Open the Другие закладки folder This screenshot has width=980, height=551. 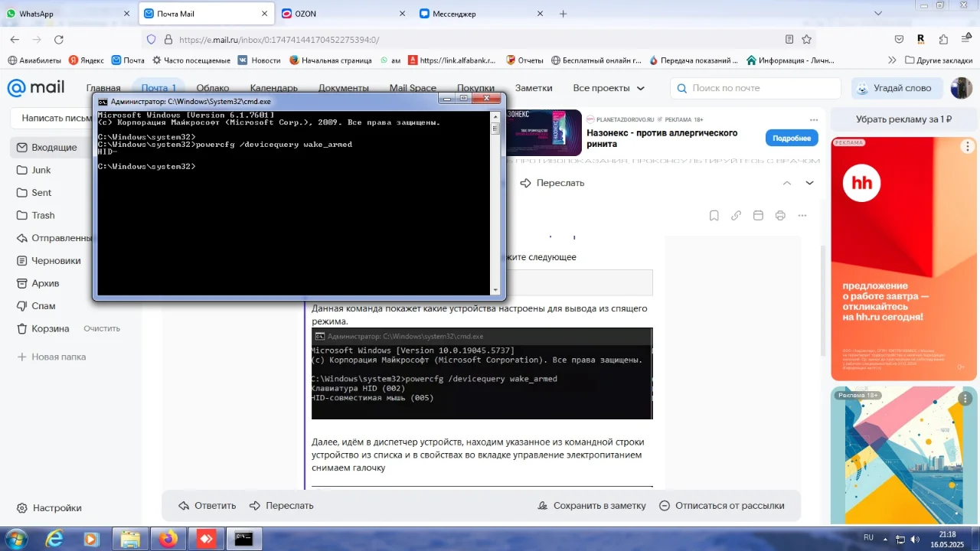939,60
